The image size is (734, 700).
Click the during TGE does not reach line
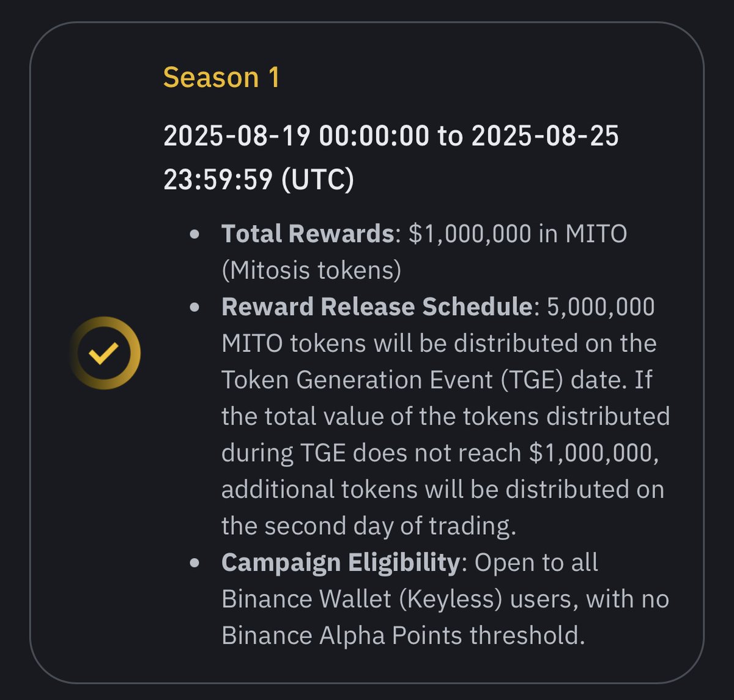[440, 453]
